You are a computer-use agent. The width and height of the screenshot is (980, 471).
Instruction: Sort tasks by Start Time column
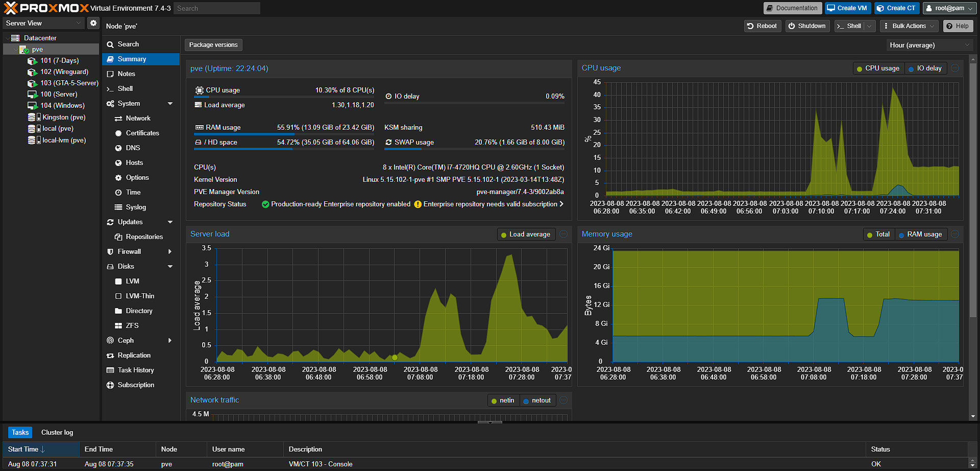click(x=41, y=450)
